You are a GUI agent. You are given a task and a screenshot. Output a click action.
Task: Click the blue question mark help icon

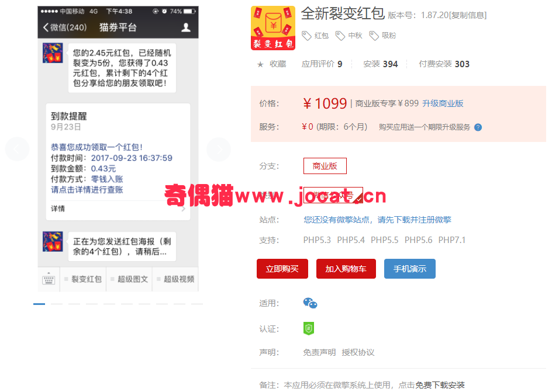click(x=478, y=127)
